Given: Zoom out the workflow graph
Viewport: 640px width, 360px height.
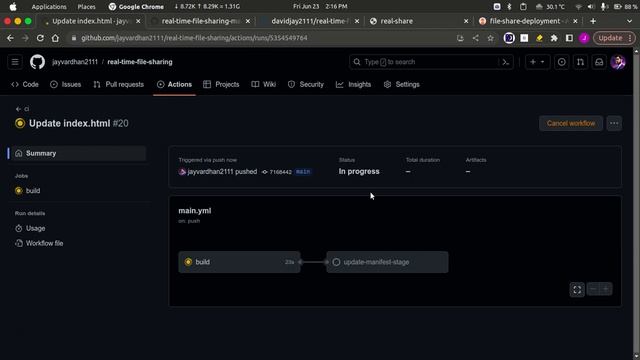Looking at the screenshot, I should pos(593,289).
